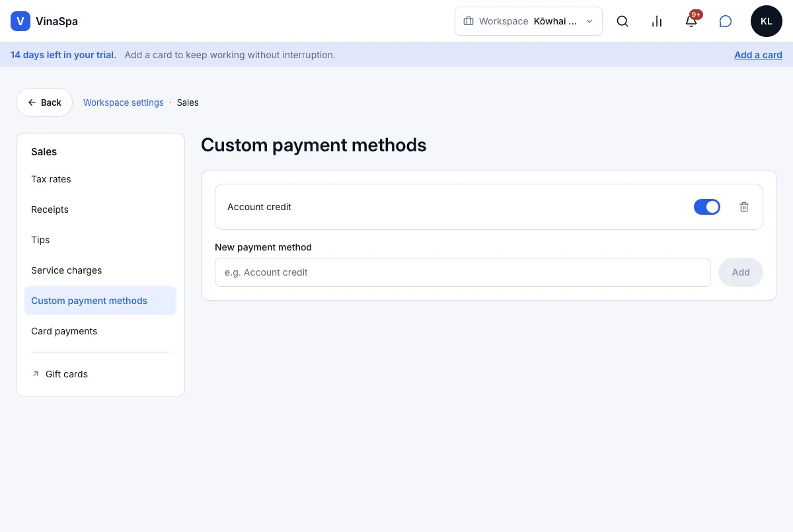Click the Add a card link
Image resolution: width=793 pixels, height=532 pixels.
pos(758,55)
